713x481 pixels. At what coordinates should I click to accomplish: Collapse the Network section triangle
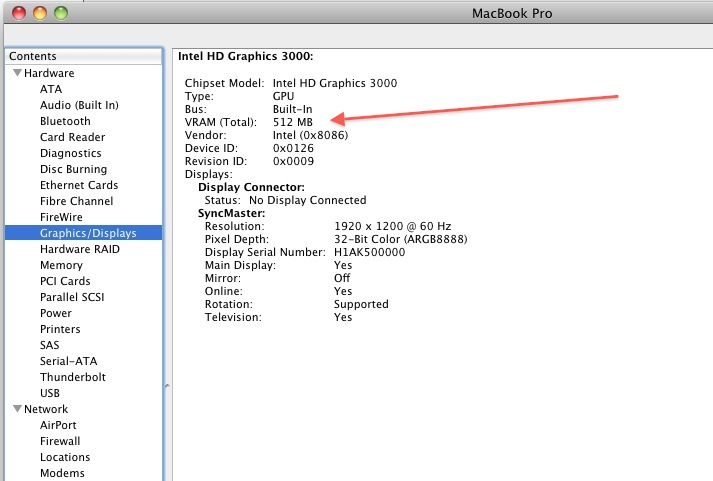pos(17,409)
